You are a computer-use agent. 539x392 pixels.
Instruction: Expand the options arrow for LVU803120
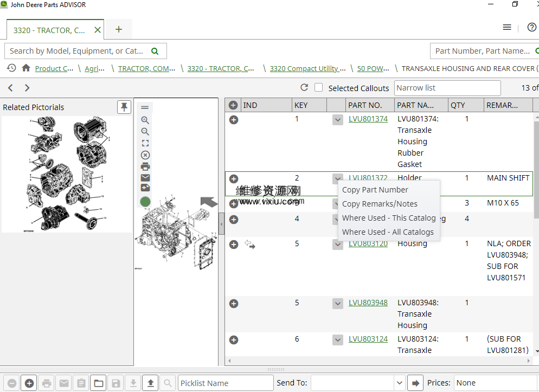click(338, 245)
